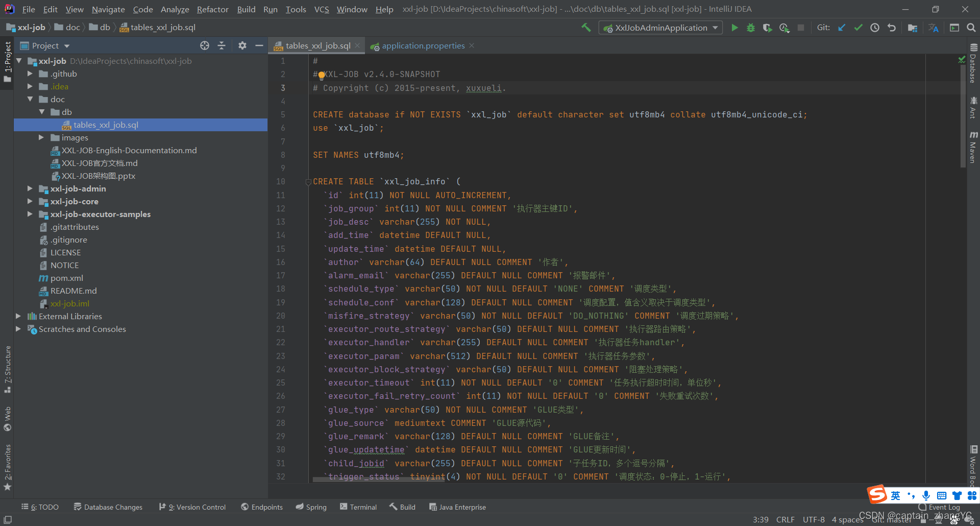980x526 pixels.
Task: Open the Ant tool window
Action: pyautogui.click(x=973, y=107)
